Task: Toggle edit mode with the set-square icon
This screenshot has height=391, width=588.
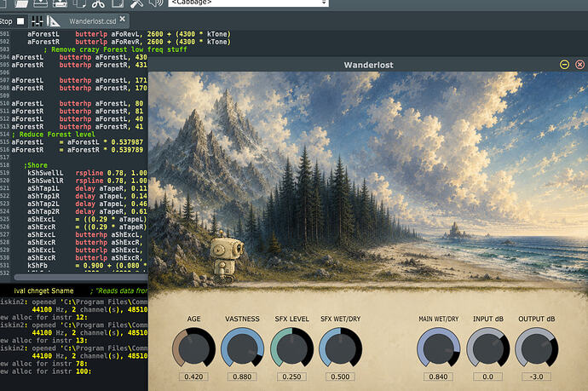Action: (53, 21)
